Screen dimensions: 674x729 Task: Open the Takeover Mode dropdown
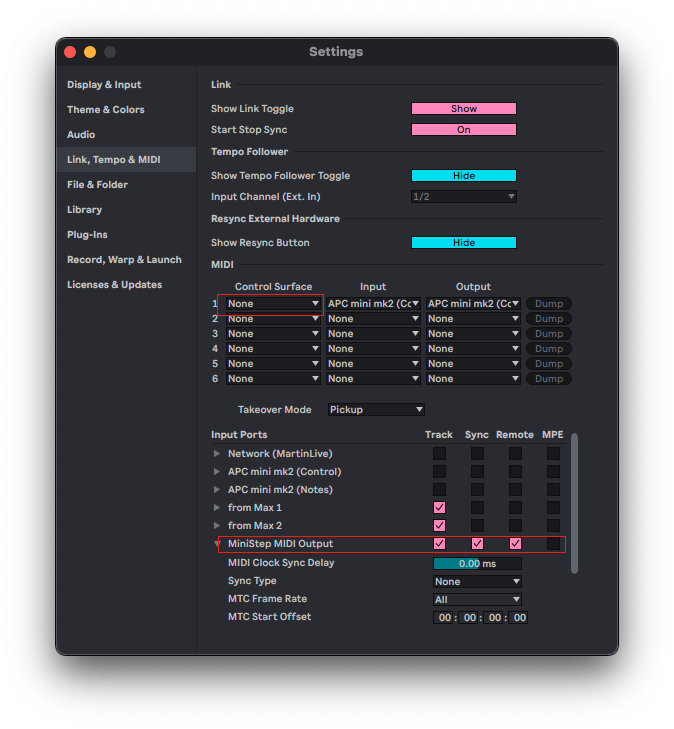pos(376,410)
